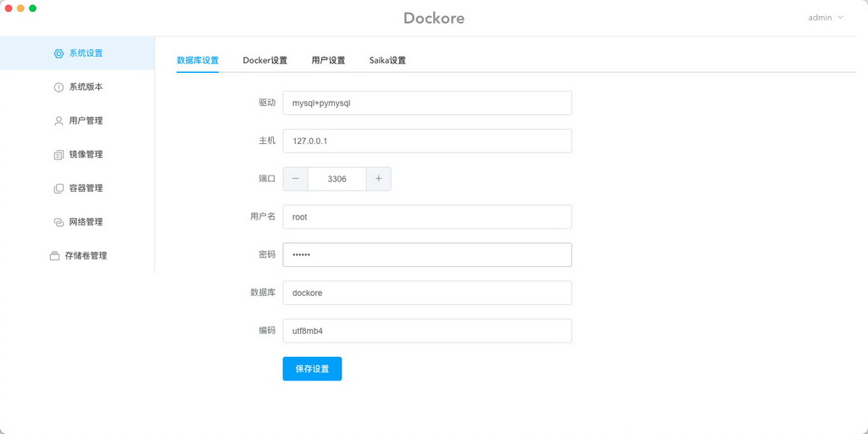Click the 容器管理 copy icon

pos(58,188)
